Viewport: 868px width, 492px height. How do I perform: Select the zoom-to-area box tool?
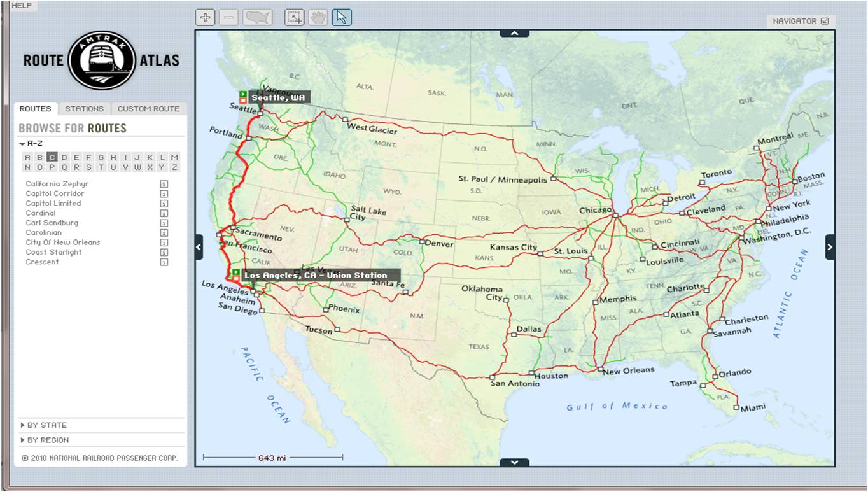295,18
